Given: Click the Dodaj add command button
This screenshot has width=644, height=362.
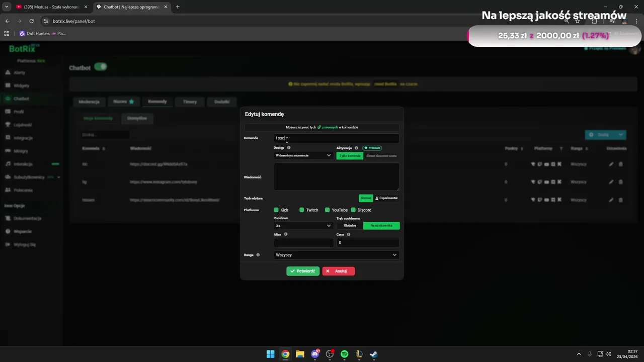Looking at the screenshot, I should pyautogui.click(x=600, y=135).
